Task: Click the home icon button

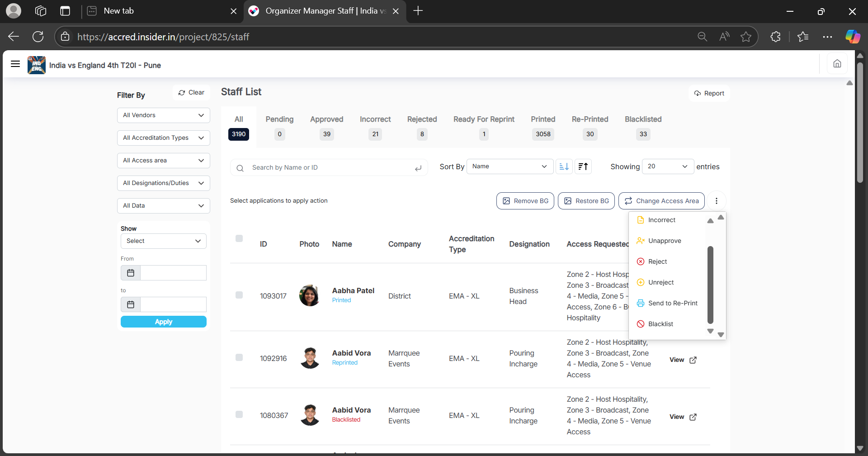Action: 837,64
